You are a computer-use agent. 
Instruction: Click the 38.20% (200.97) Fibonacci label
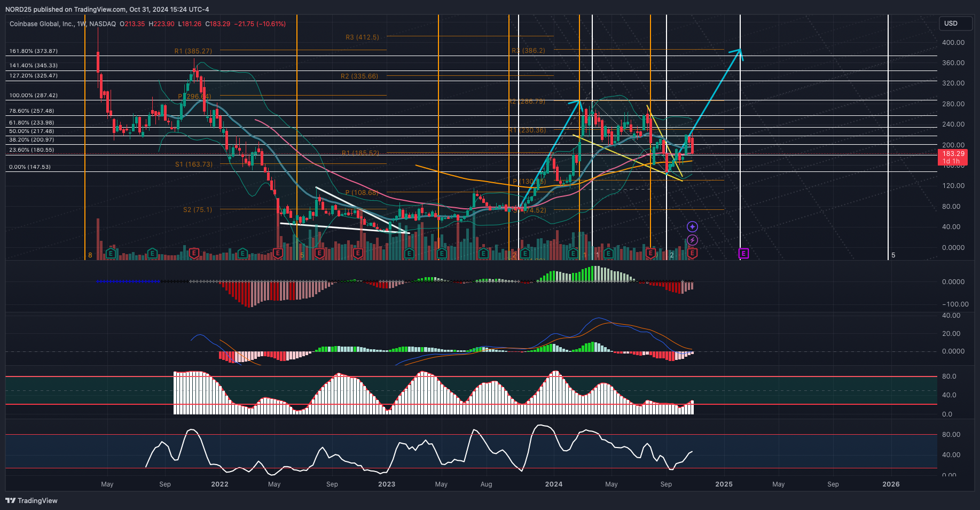(x=32, y=140)
